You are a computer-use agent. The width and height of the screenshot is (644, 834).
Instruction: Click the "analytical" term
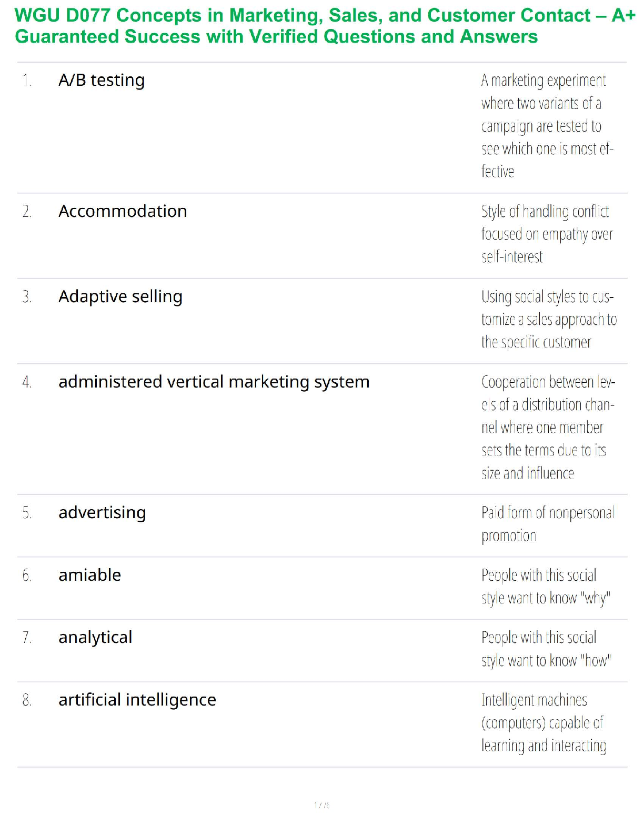tap(95, 637)
